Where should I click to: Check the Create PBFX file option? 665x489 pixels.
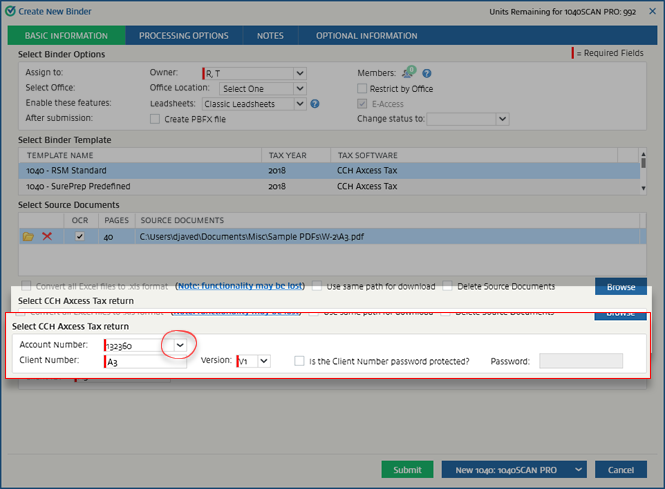pyautogui.click(x=154, y=119)
